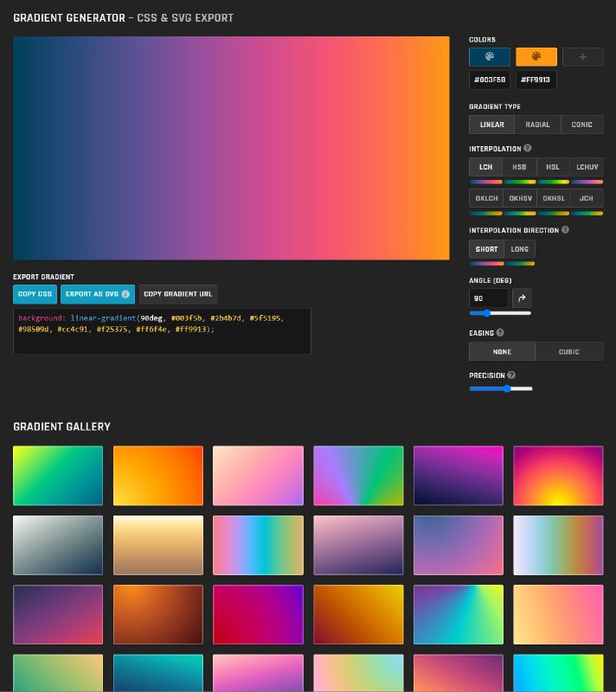
Task: Select Conic gradient type
Action: 582,125
